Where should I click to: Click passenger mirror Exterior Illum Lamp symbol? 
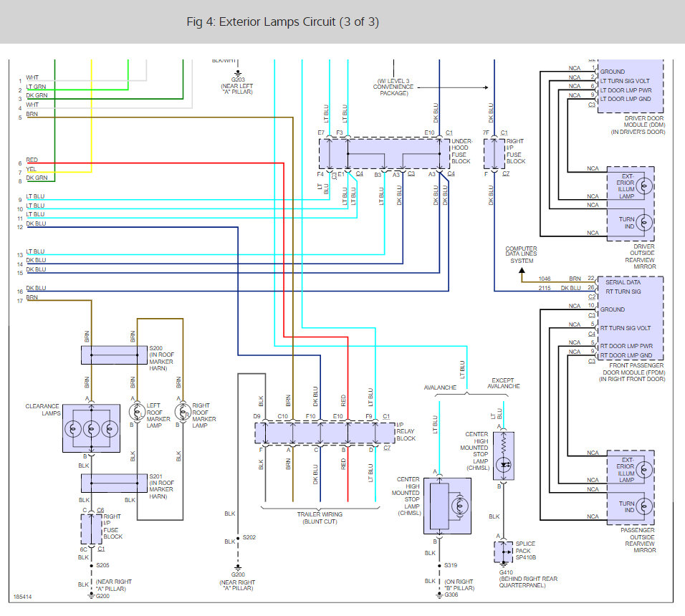click(x=644, y=470)
